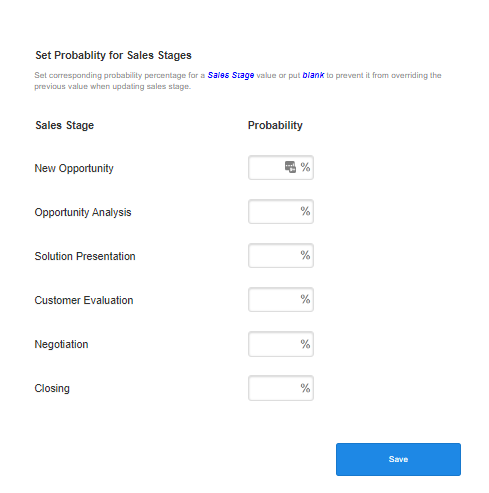The image size is (489, 493).
Task: Click the Closing probability input box
Action: (281, 388)
